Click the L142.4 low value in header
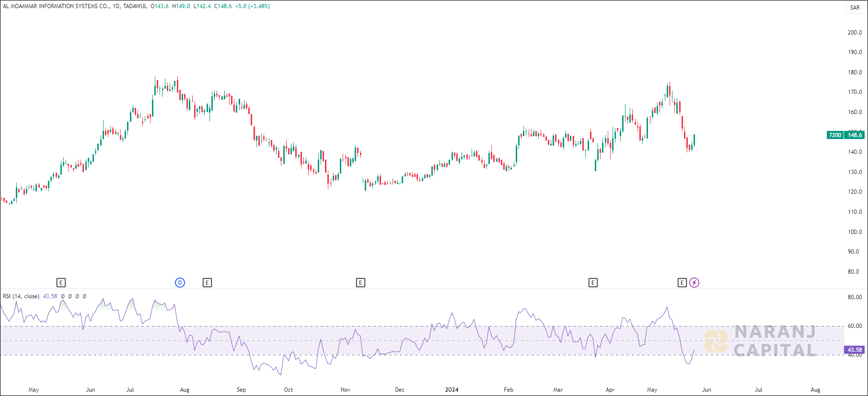The image size is (868, 396). click(202, 6)
